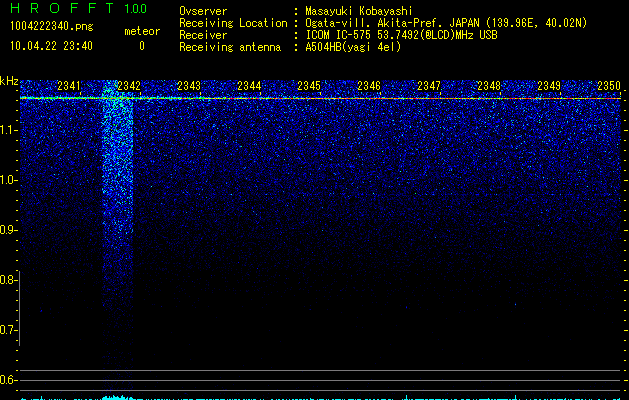Click the Ovserver label
Viewport: 629px width, 400px height.
[x=203, y=11]
